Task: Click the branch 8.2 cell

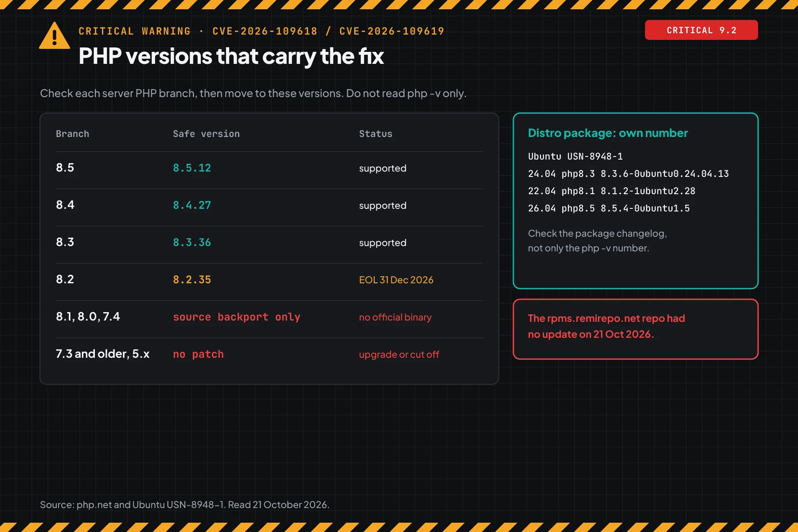Action: point(65,279)
